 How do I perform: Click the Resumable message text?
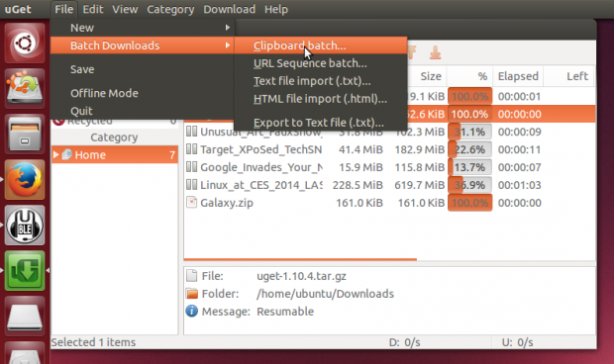coord(285,312)
